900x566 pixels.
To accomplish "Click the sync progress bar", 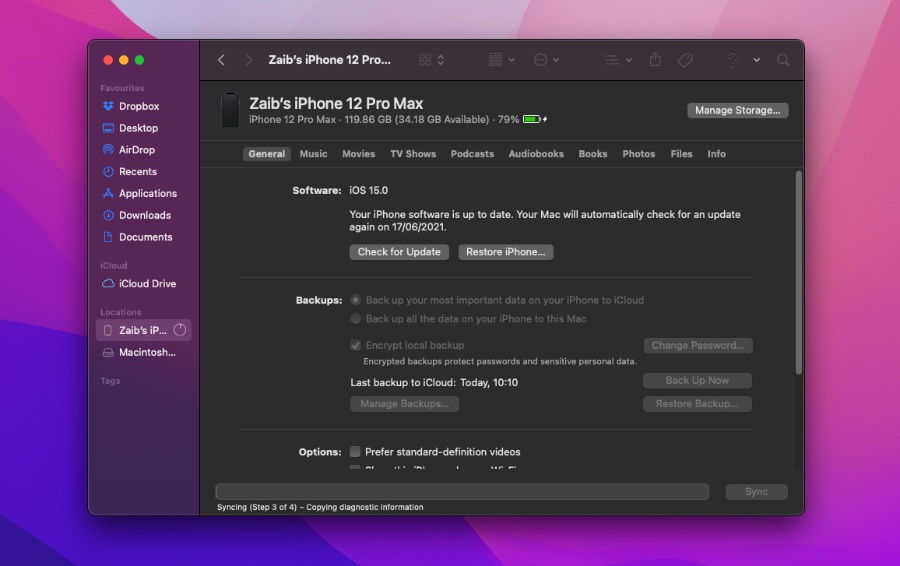I will click(462, 491).
